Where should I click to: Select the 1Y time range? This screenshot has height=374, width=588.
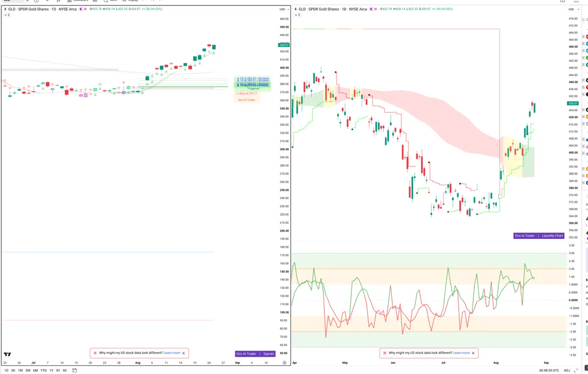[x=51, y=371]
